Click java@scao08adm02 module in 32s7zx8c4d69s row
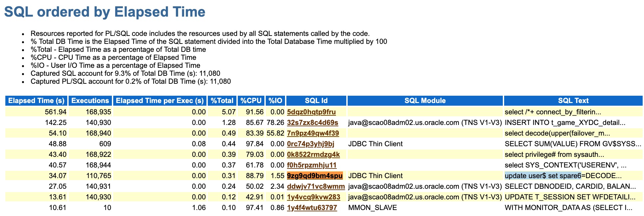 tap(425, 123)
